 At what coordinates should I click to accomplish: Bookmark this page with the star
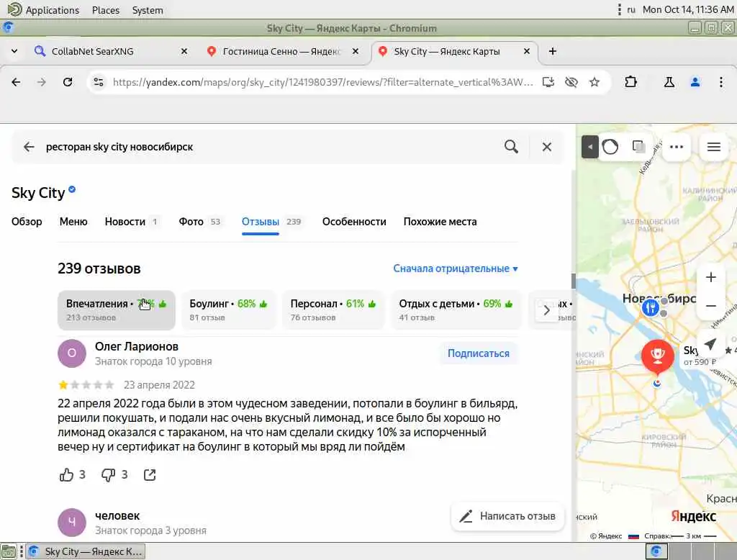[x=594, y=82]
